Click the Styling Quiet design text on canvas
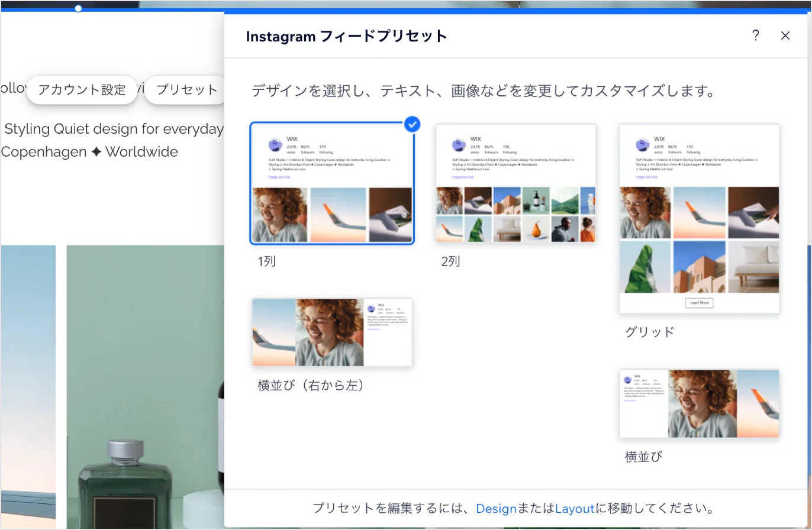812x530 pixels. pos(114,129)
